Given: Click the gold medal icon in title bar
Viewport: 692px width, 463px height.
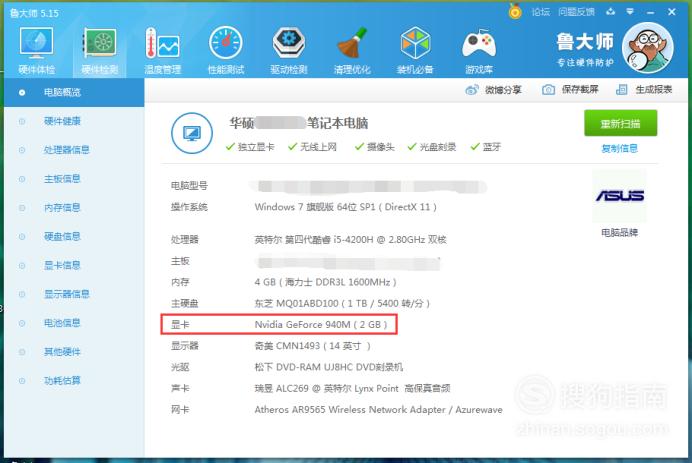Looking at the screenshot, I should pos(515,11).
